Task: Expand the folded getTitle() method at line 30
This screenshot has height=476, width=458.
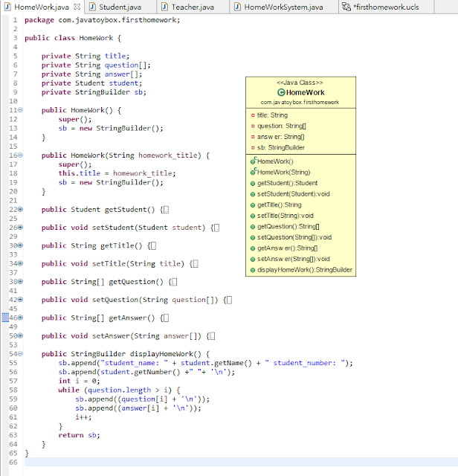Action: pos(20,245)
